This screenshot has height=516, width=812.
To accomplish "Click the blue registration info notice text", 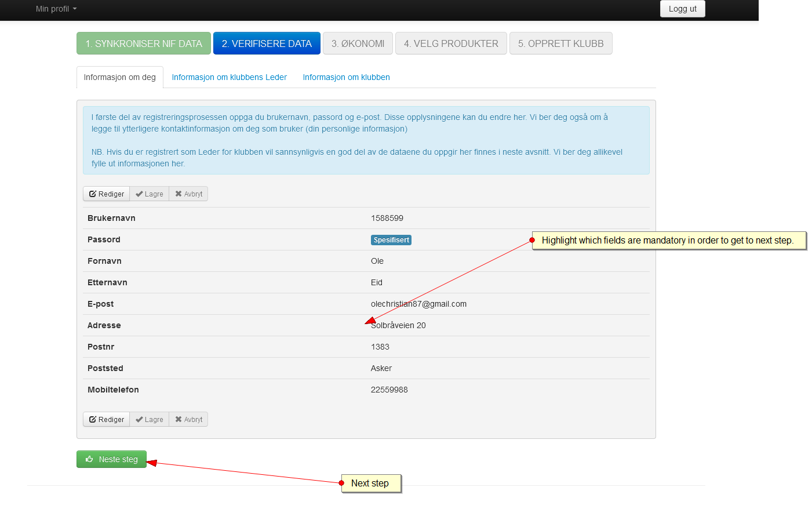I will coord(366,140).
